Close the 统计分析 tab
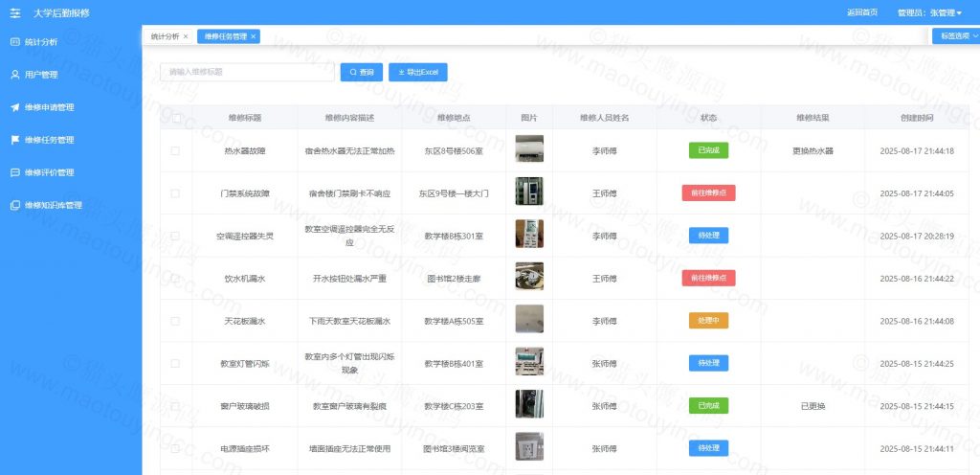 (x=186, y=37)
